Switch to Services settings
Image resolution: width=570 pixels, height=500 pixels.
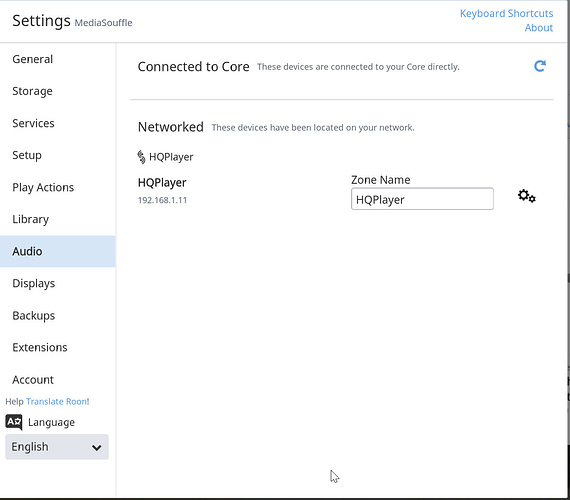pos(58,123)
